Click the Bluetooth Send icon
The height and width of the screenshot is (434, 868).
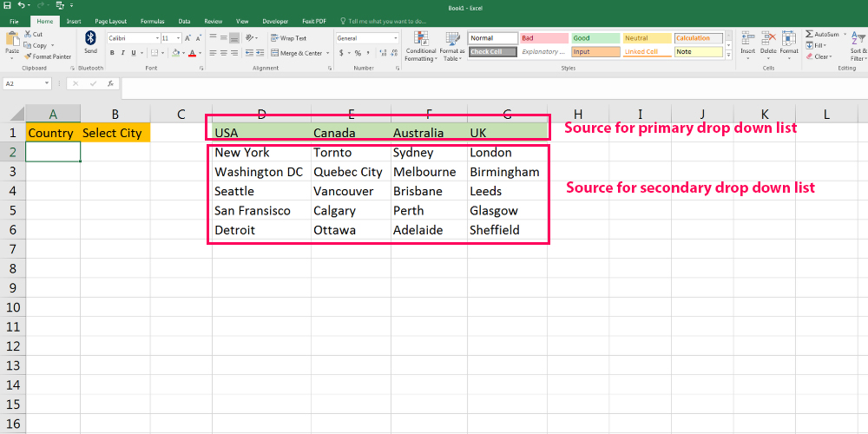point(90,39)
